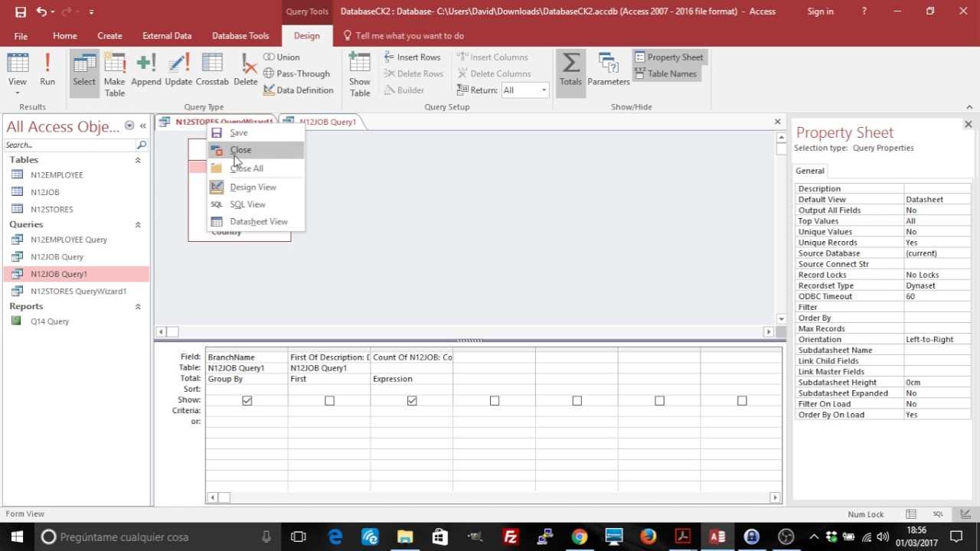Screen dimensions: 980x551
Task: Open the File menu
Action: point(21,36)
